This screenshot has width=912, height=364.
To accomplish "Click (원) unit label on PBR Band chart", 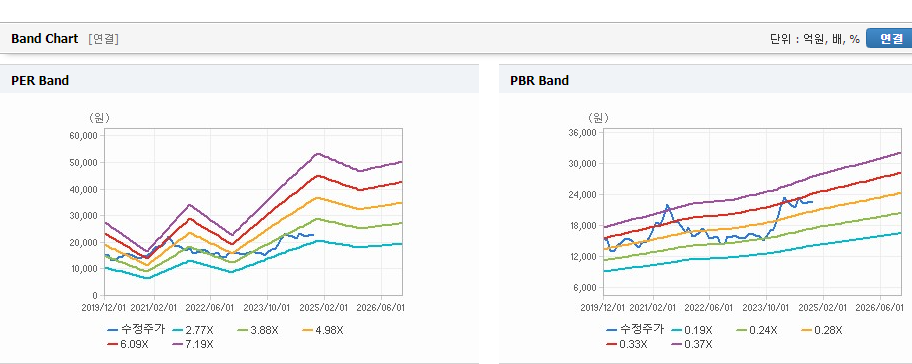I will [598, 118].
